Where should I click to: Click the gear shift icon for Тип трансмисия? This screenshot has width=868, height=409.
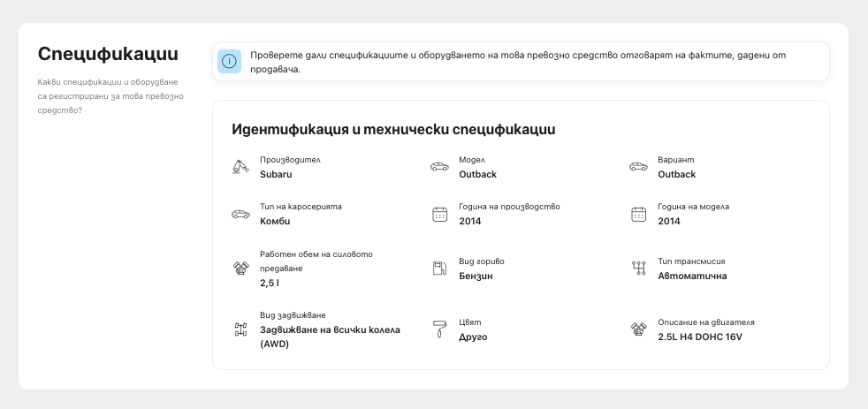[638, 269]
